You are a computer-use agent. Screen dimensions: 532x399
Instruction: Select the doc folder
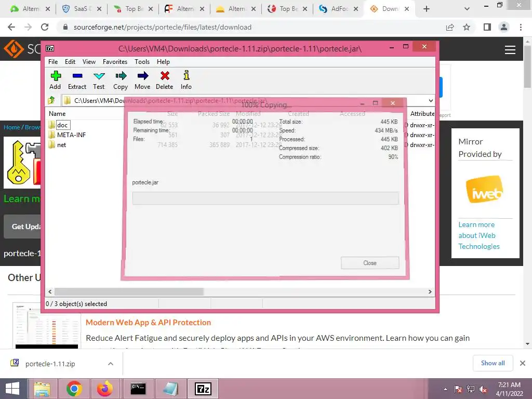coord(62,125)
